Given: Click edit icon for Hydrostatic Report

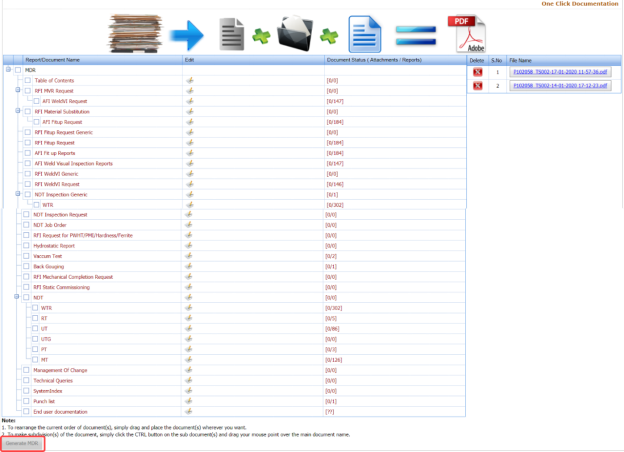Looking at the screenshot, I should pos(190,245).
